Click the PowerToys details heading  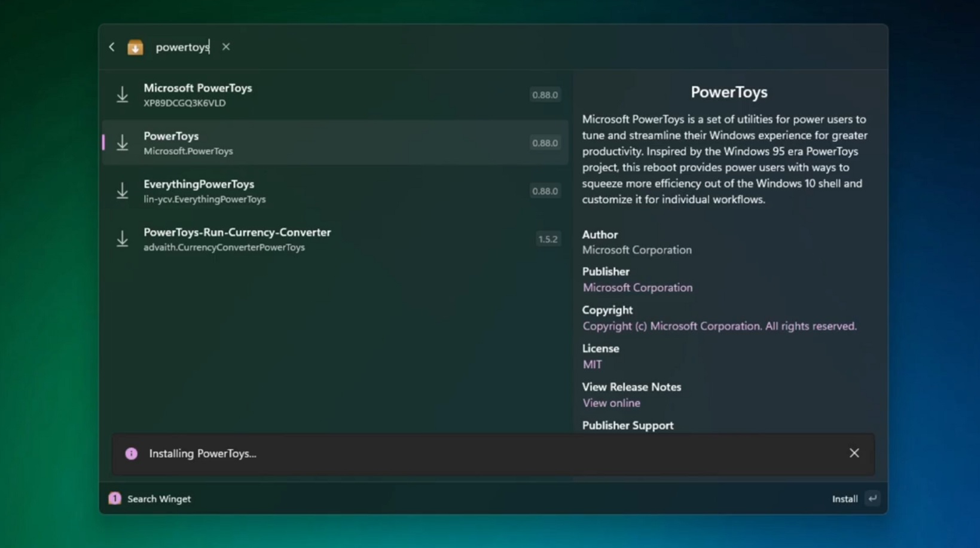tap(729, 92)
